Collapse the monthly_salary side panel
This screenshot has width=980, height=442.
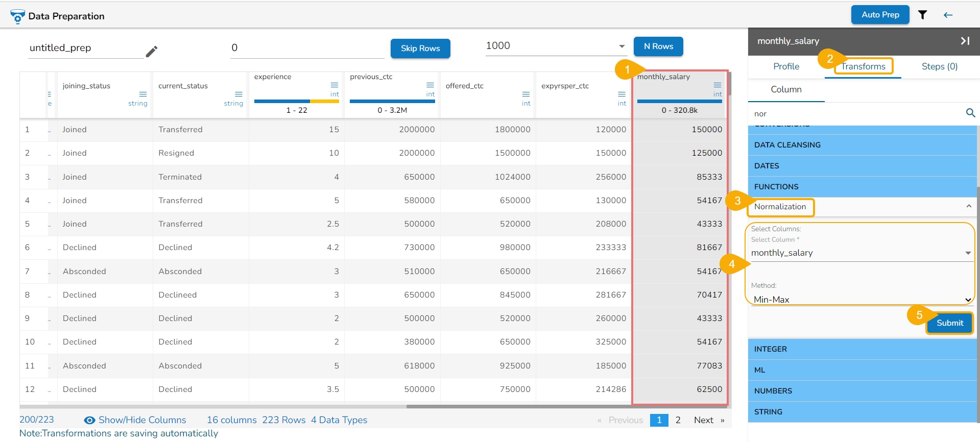(965, 41)
